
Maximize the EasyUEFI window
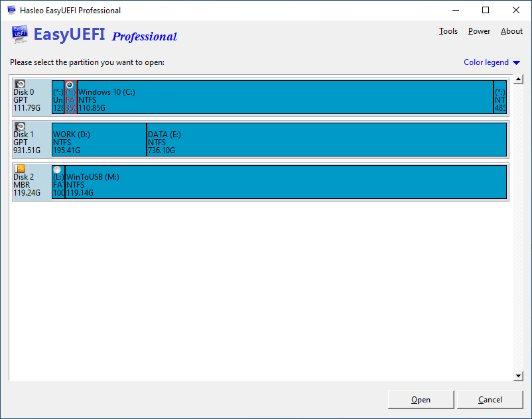486,10
